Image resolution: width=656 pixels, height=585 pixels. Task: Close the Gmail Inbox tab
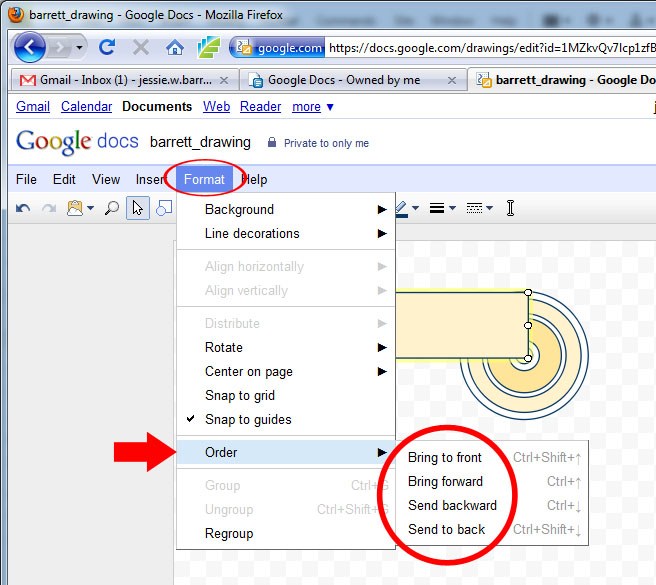coord(224,80)
